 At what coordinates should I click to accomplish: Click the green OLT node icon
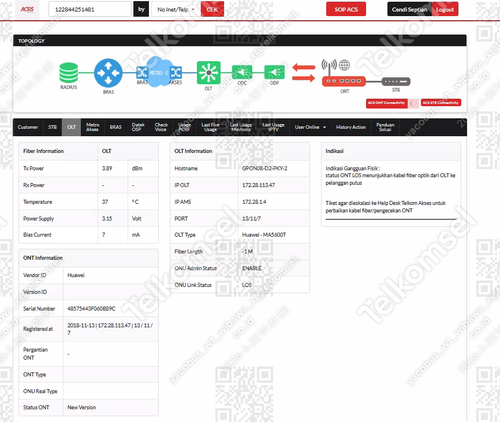[209, 72]
